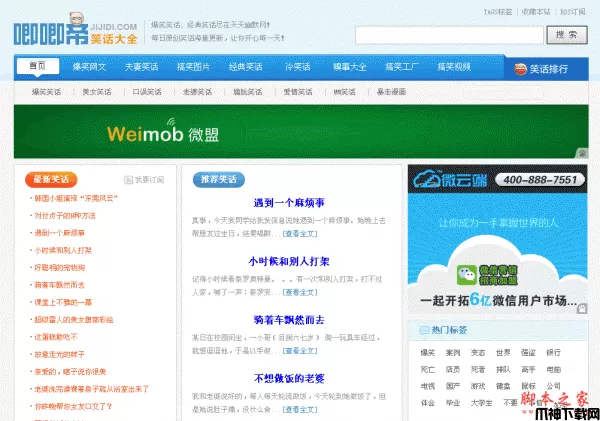Click 暴走漫画 in the sub-navigation
The height and width of the screenshot is (421, 600).
point(391,92)
